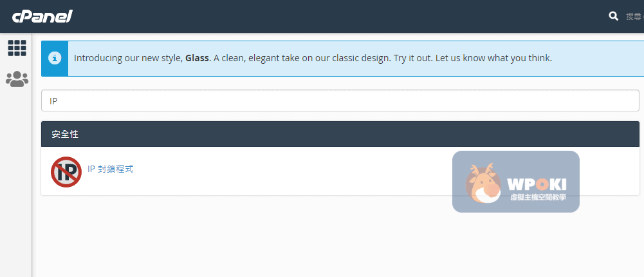
Task: Focus the search box containing "IP"
Action: pyautogui.click(x=340, y=100)
